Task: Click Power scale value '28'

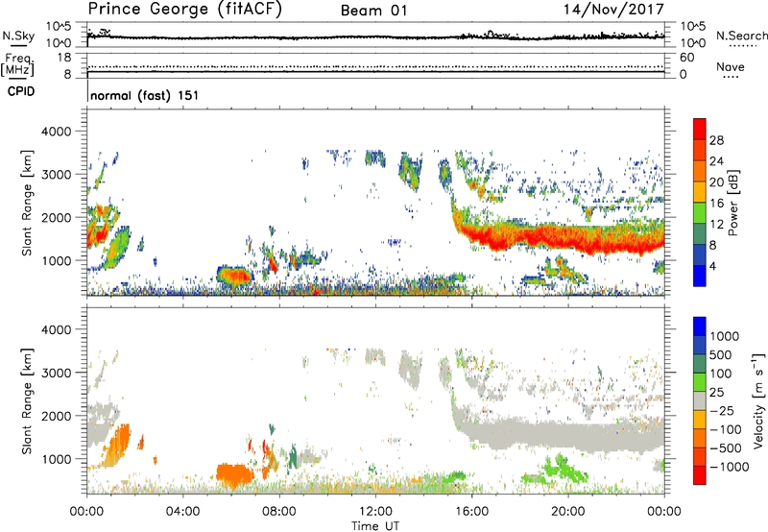Action: click(x=716, y=140)
